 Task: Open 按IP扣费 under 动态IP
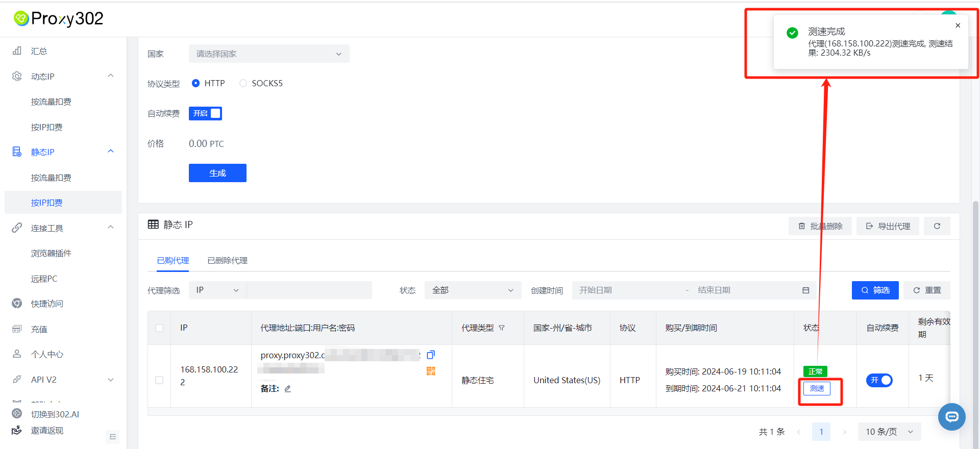pos(46,127)
